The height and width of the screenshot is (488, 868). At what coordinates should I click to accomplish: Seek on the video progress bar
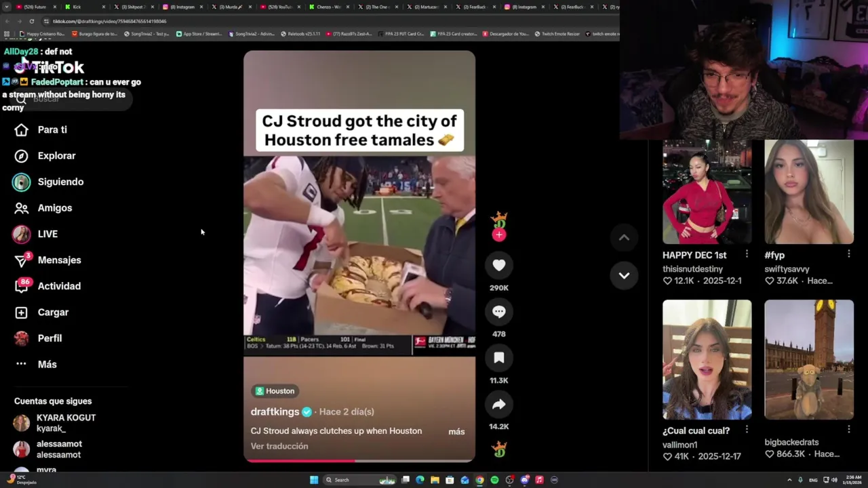coord(359,460)
